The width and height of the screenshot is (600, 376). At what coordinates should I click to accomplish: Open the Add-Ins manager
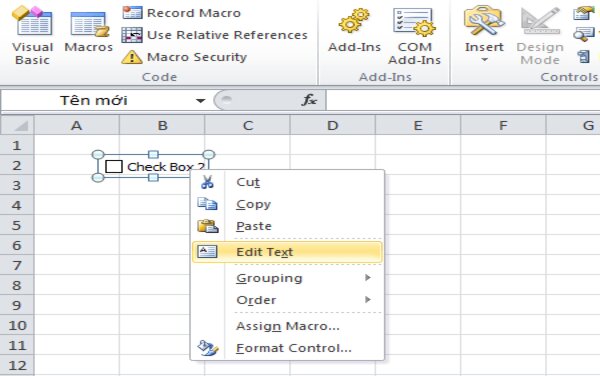[354, 31]
